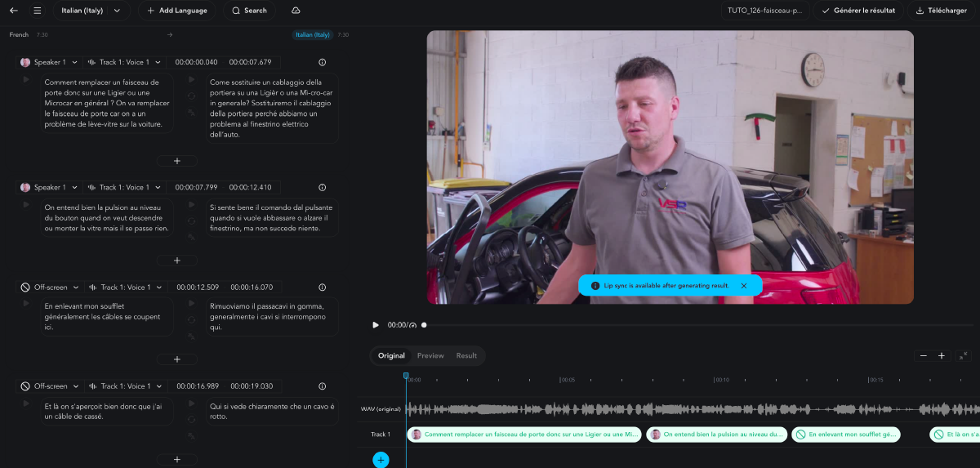
Task: Select timeline clip 'Et là on s'a'
Action: (955, 435)
